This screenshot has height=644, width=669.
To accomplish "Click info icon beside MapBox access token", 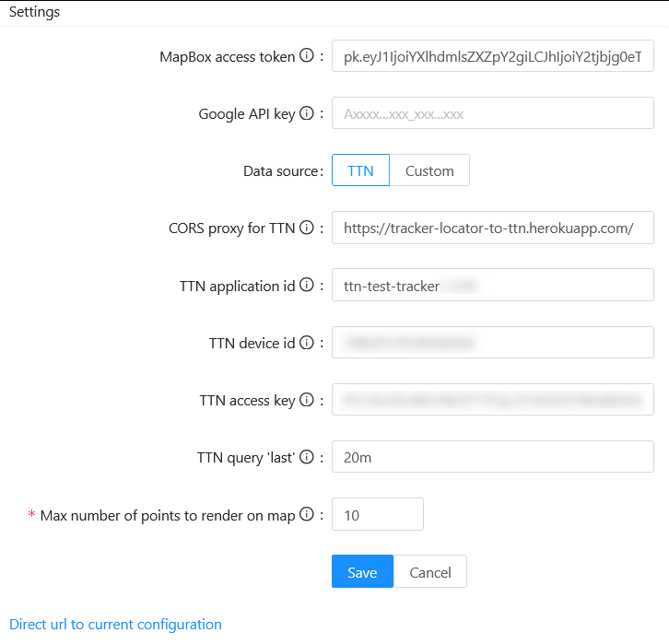I will (x=306, y=56).
